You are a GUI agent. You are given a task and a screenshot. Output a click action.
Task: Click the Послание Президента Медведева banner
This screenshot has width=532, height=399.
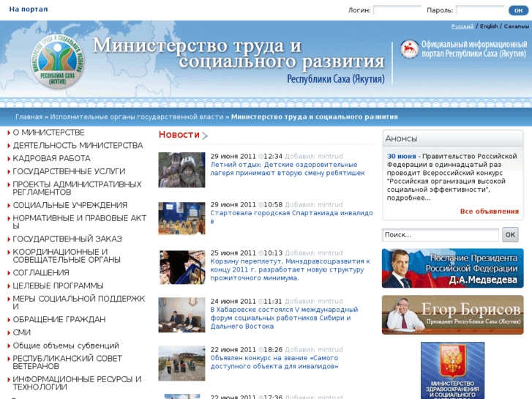pyautogui.click(x=453, y=268)
